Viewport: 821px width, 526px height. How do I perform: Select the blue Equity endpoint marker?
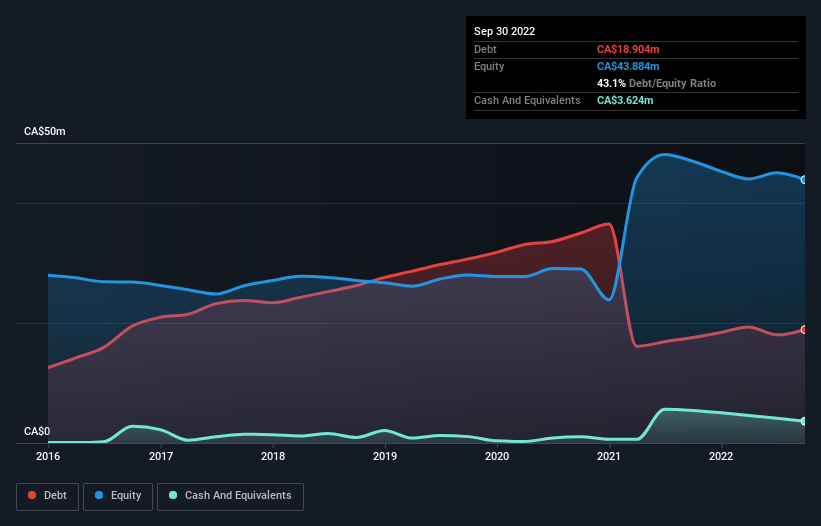pyautogui.click(x=804, y=180)
